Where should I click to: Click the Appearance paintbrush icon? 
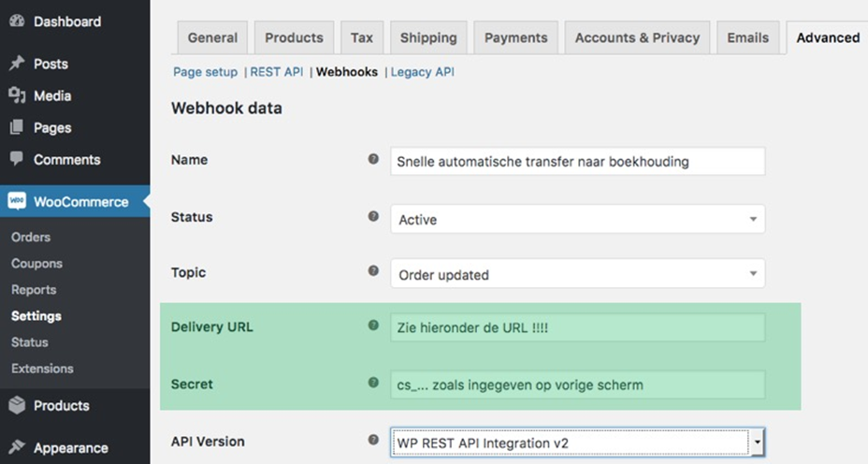tap(17, 446)
